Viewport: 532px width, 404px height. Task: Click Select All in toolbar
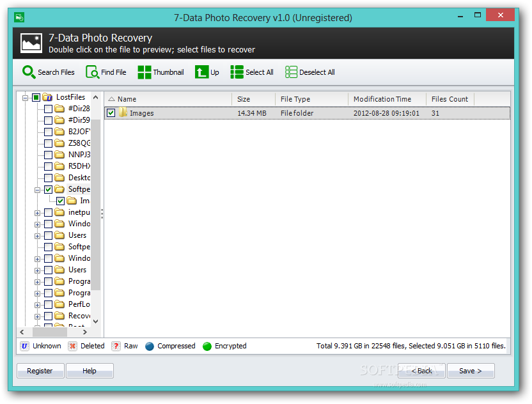[252, 72]
